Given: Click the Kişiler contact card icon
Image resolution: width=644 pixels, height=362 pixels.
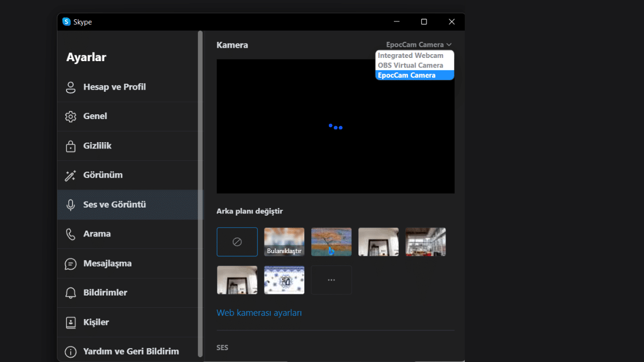Looking at the screenshot, I should pos(70,322).
